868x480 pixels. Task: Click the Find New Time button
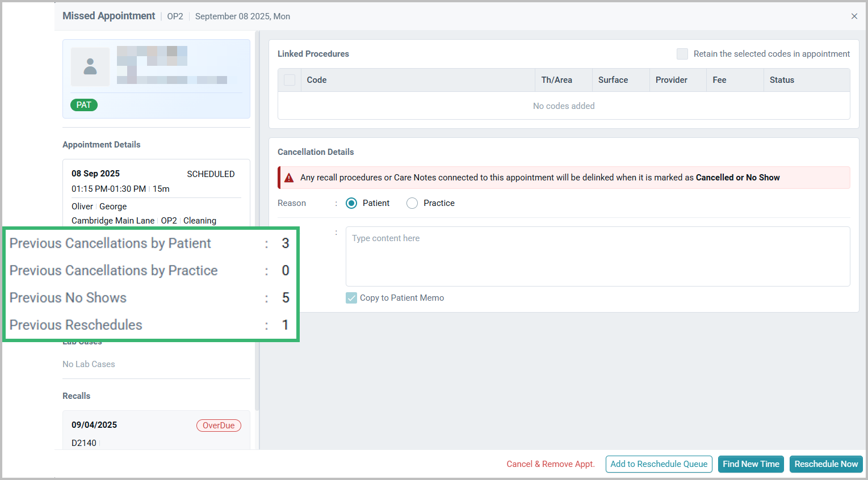[x=750, y=464]
